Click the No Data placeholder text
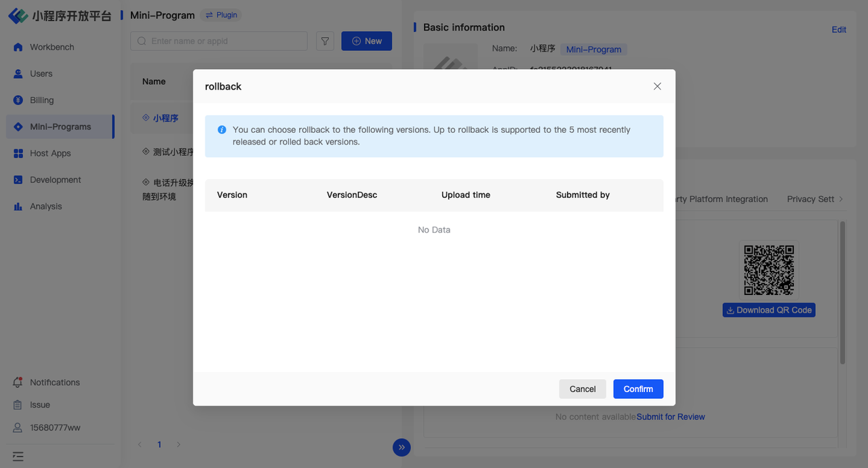Screen dimensions: 868x468 (x=434, y=230)
